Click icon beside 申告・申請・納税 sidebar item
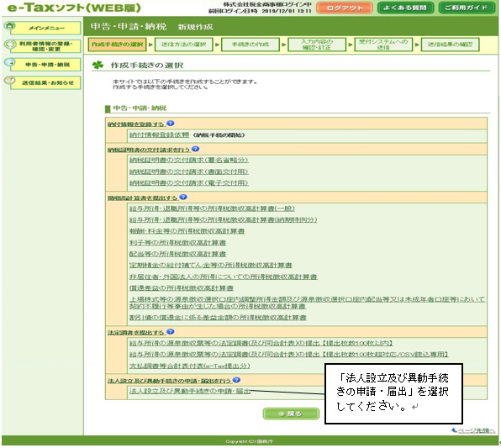Image resolution: width=501 pixels, height=448 pixels. (9, 62)
